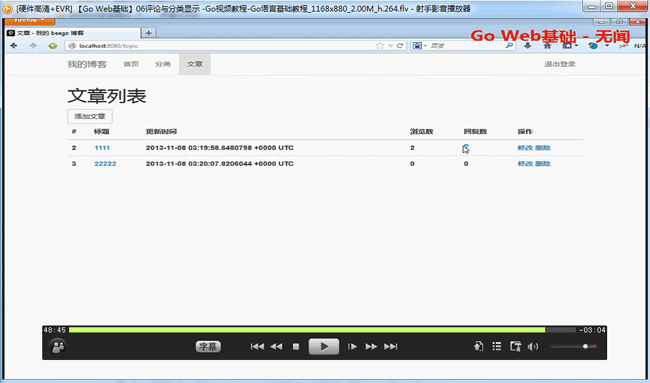This screenshot has width=650, height=383.
Task: Mute audio via the speaker icon
Action: 533,347
